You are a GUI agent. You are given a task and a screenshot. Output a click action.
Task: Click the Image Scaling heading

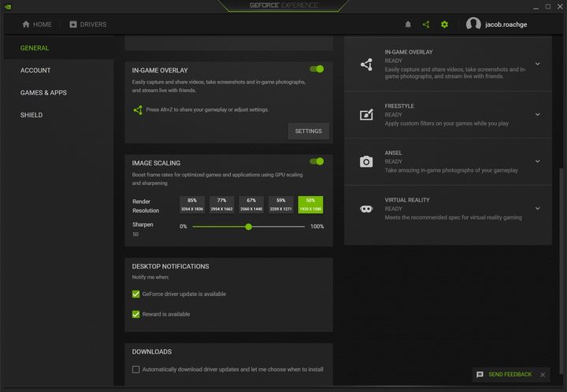(156, 163)
